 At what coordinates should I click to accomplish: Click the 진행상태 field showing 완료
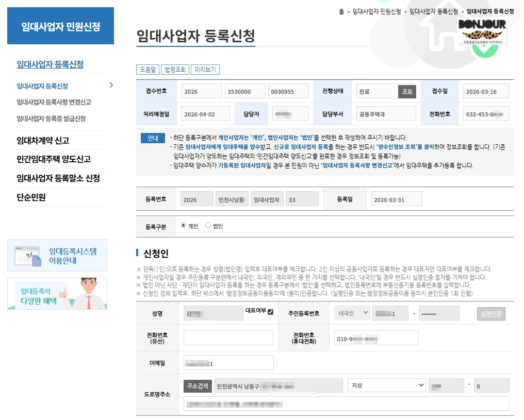(x=377, y=91)
